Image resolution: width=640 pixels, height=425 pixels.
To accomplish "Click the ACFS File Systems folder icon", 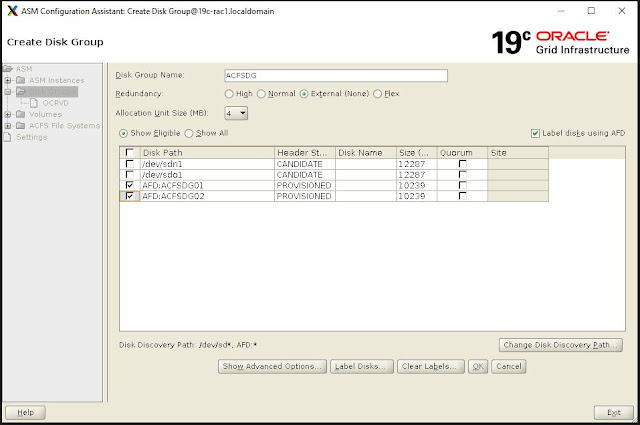I will 21,125.
